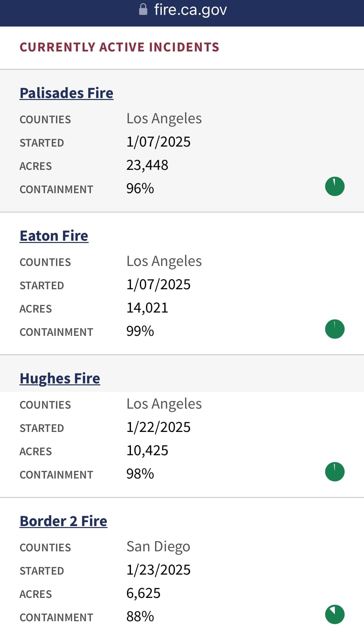Click Palisades Fire acres value 23,448
This screenshot has height=628, width=364.
coord(147,165)
